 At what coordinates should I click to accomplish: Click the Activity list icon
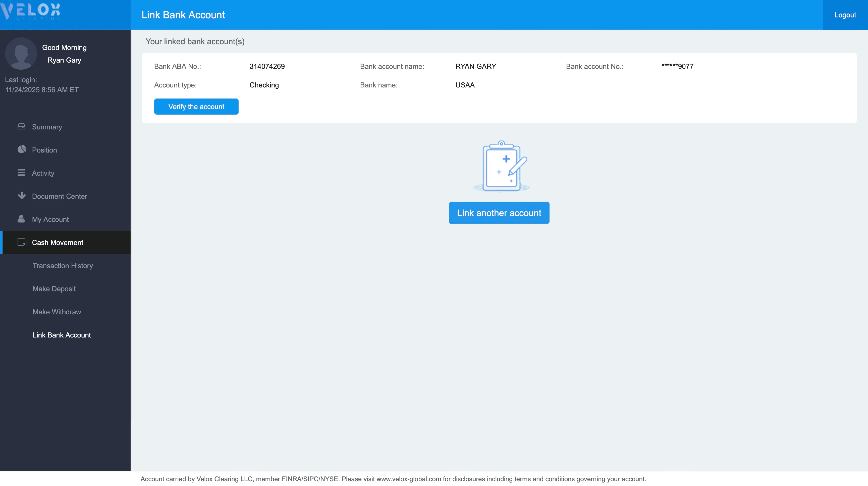22,173
